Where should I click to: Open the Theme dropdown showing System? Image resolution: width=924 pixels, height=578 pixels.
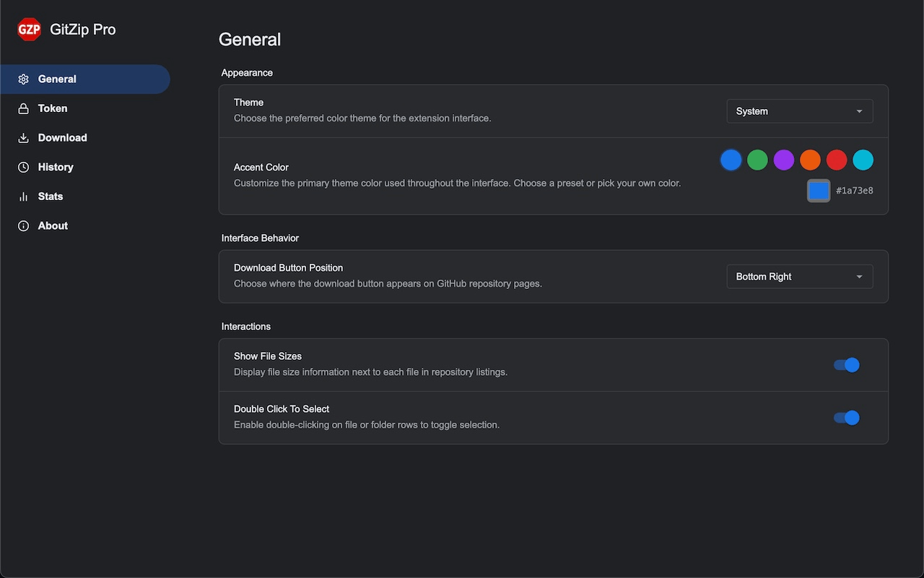pos(800,111)
